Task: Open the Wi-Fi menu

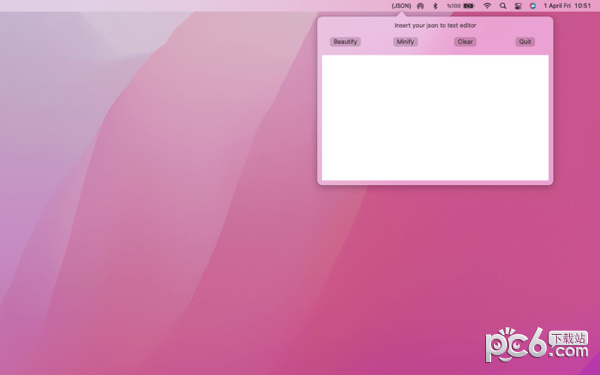Action: pyautogui.click(x=487, y=6)
